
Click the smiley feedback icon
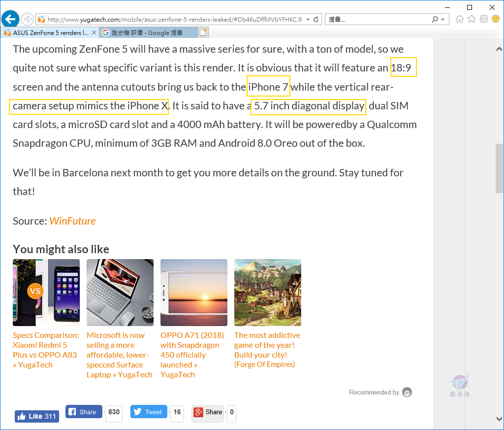point(496,19)
